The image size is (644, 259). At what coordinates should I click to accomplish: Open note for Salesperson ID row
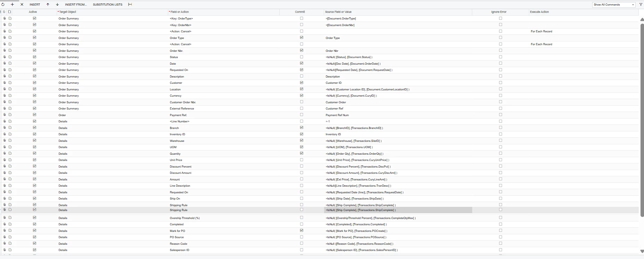[10, 250]
